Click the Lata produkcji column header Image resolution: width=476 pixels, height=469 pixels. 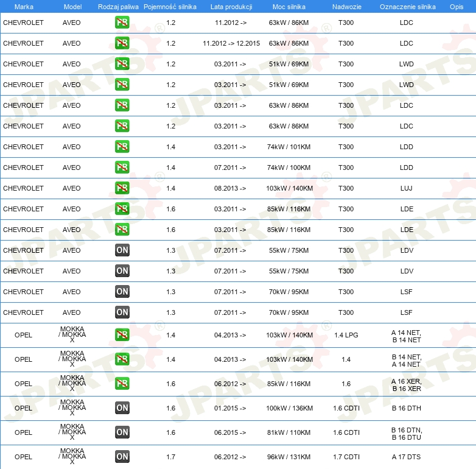coord(231,6)
